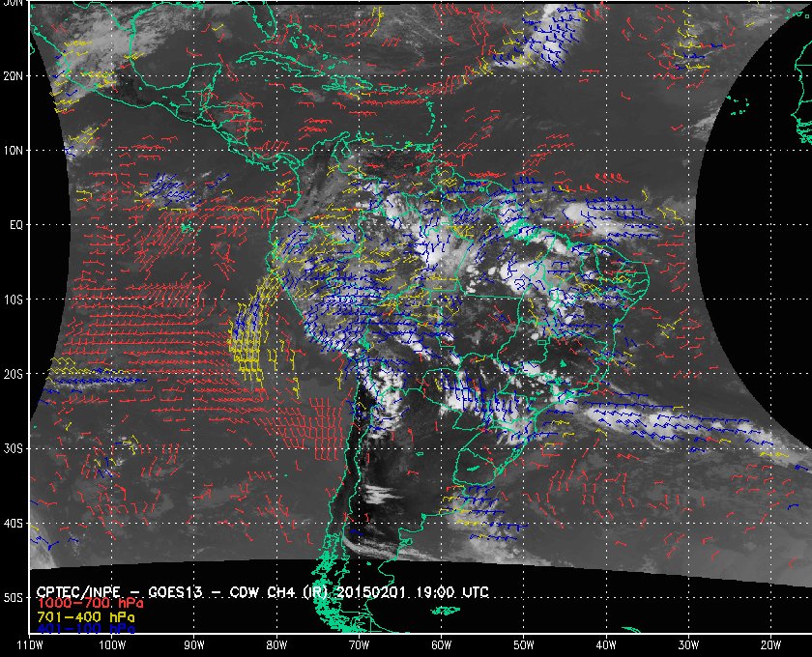Viewport: 812px width, 657px height.
Task: Click the red 1000-700 hPa legend entry
Action: 90,604
